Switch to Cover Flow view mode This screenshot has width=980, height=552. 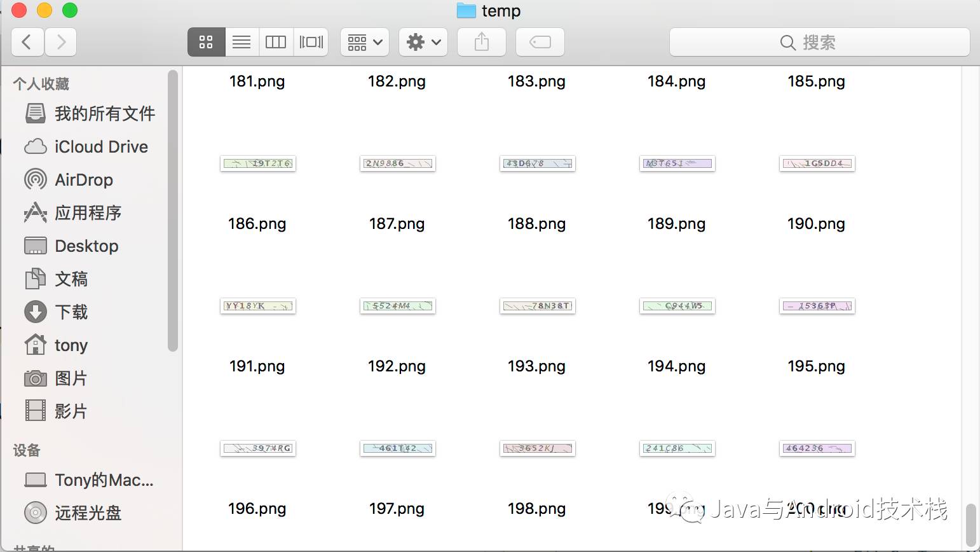311,43
